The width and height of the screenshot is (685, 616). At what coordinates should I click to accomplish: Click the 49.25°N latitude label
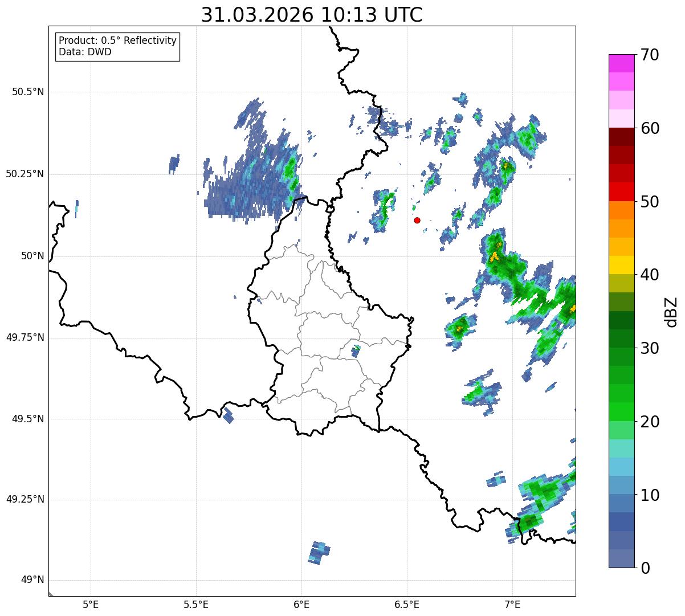25,500
